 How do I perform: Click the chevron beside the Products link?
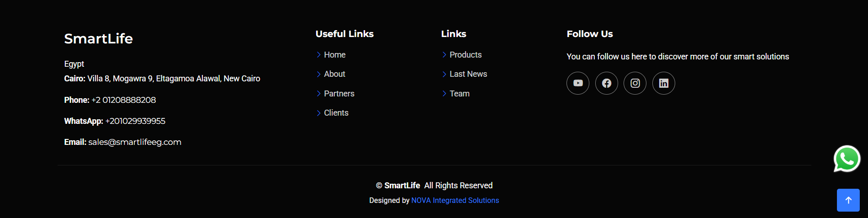(444, 55)
